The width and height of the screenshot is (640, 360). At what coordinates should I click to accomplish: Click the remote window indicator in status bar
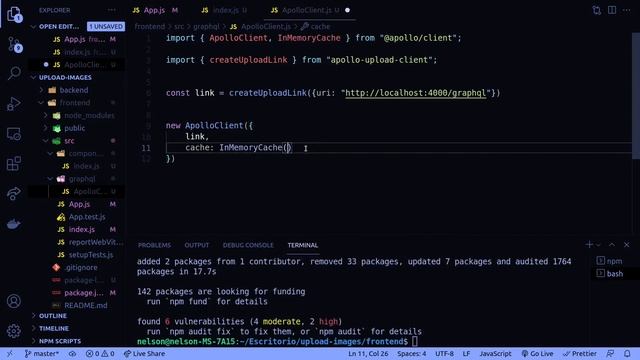click(10, 353)
